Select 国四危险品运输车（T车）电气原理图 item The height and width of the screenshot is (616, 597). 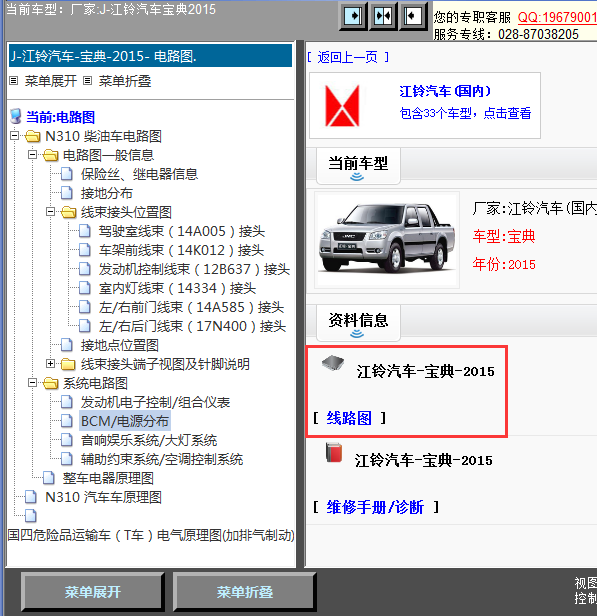[151, 535]
